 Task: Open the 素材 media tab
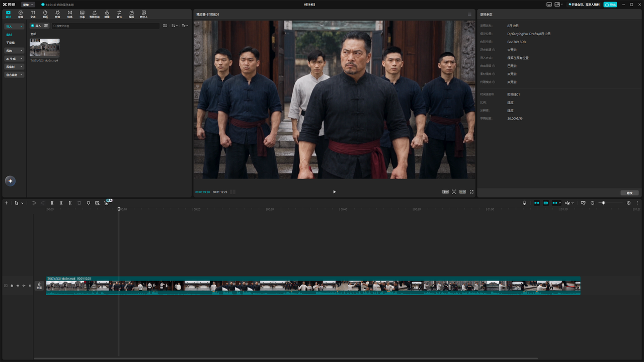(8, 14)
